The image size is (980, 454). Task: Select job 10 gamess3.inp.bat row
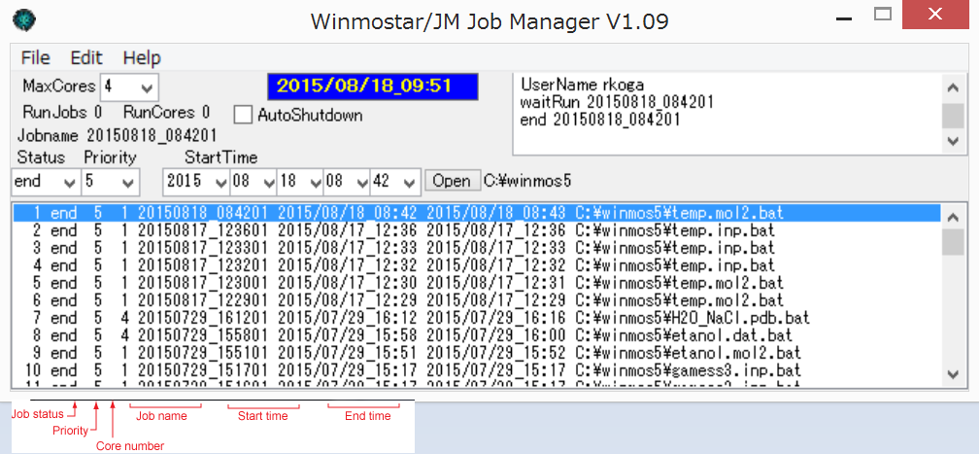(477, 370)
